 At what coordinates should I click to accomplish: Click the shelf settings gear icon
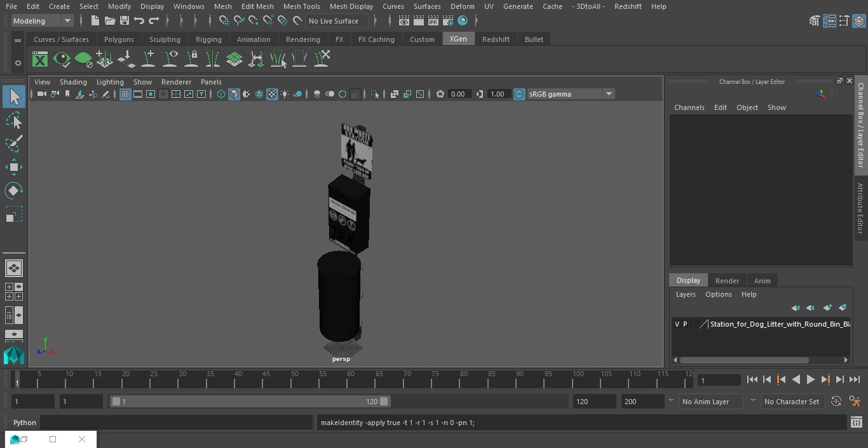pyautogui.click(x=18, y=63)
